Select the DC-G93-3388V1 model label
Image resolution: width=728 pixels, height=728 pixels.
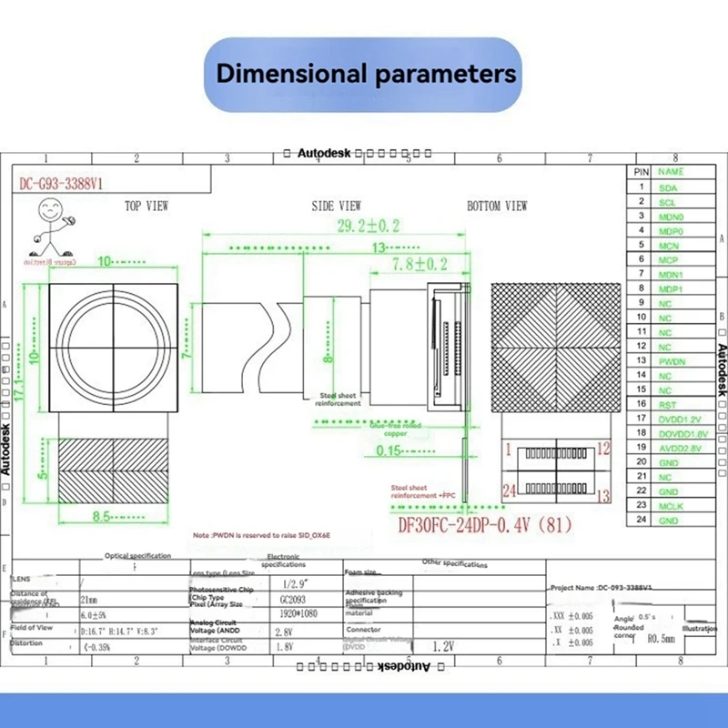[61, 184]
